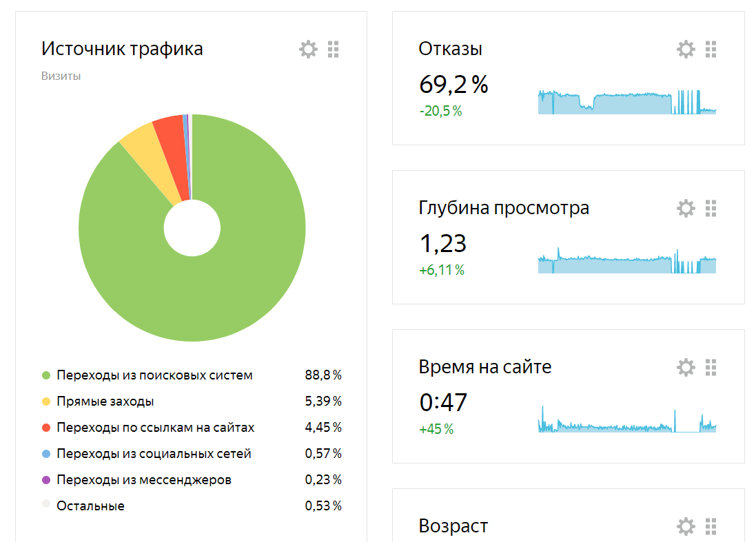
Task: Click grid handle icon of Источник трафика widget
Action: tap(333, 49)
